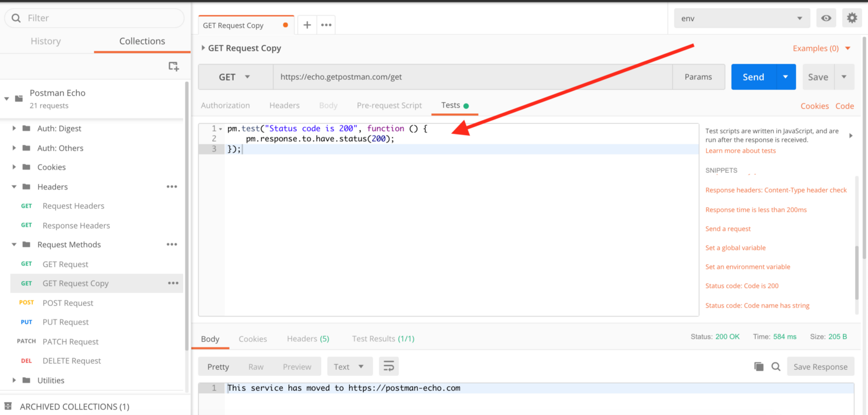This screenshot has width=868, height=415.
Task: Open tab options three-dot menu
Action: point(326,25)
